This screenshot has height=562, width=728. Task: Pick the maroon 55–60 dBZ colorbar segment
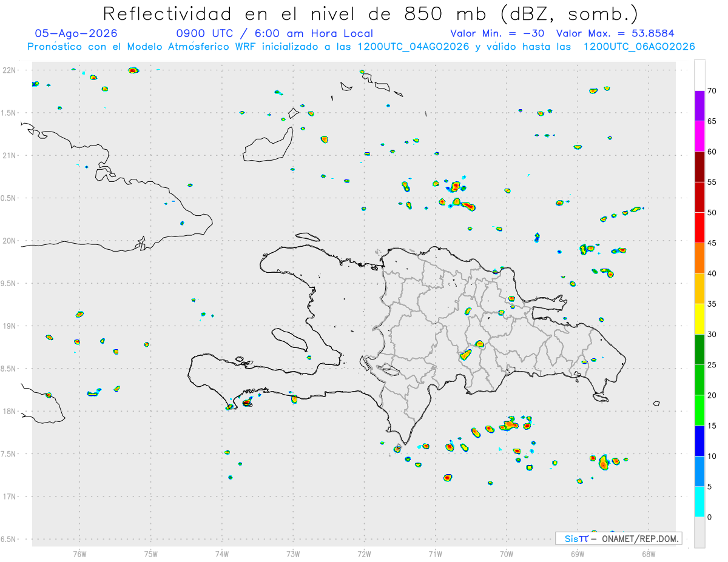(699, 167)
